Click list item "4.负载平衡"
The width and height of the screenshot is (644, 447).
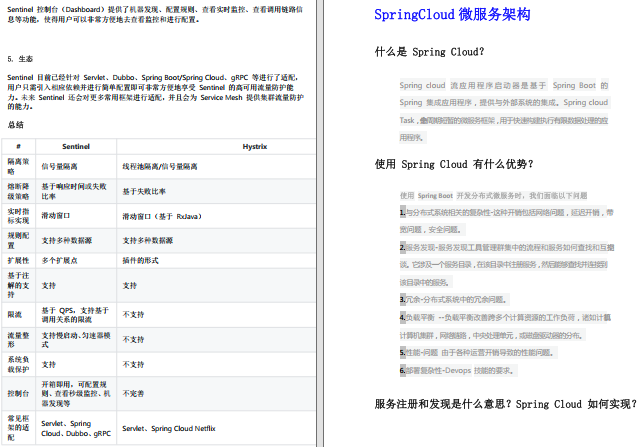505,327
